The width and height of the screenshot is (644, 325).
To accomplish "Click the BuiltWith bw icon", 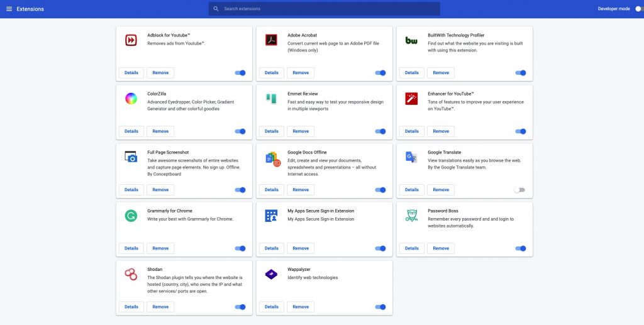I will (411, 40).
